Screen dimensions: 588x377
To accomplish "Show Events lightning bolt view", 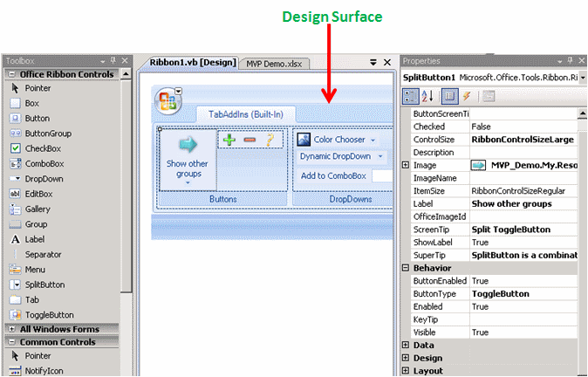I will click(x=467, y=96).
